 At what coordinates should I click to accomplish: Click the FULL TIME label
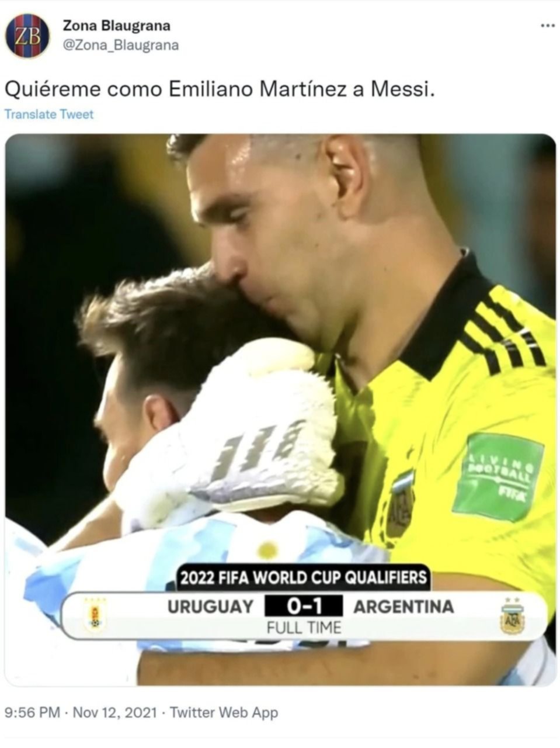pos(303,628)
